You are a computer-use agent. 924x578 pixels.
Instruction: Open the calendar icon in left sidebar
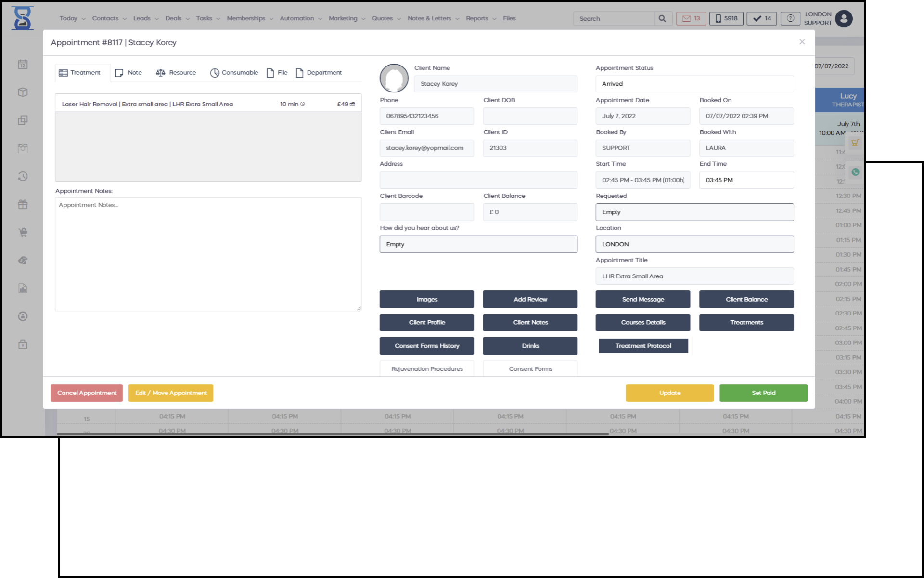pyautogui.click(x=23, y=65)
